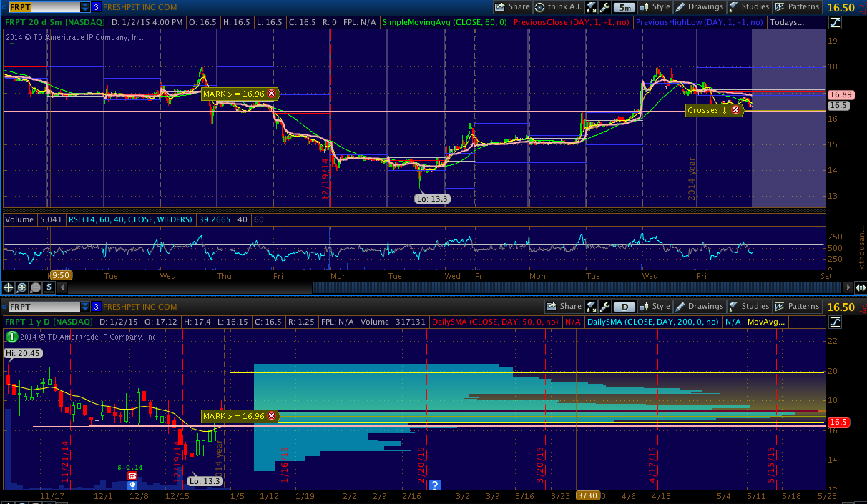Click the zoom out magnifier icon

(35, 287)
